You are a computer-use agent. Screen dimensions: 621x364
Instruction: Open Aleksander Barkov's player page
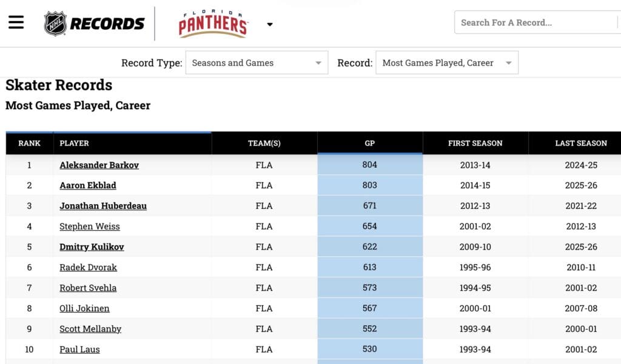pos(99,165)
